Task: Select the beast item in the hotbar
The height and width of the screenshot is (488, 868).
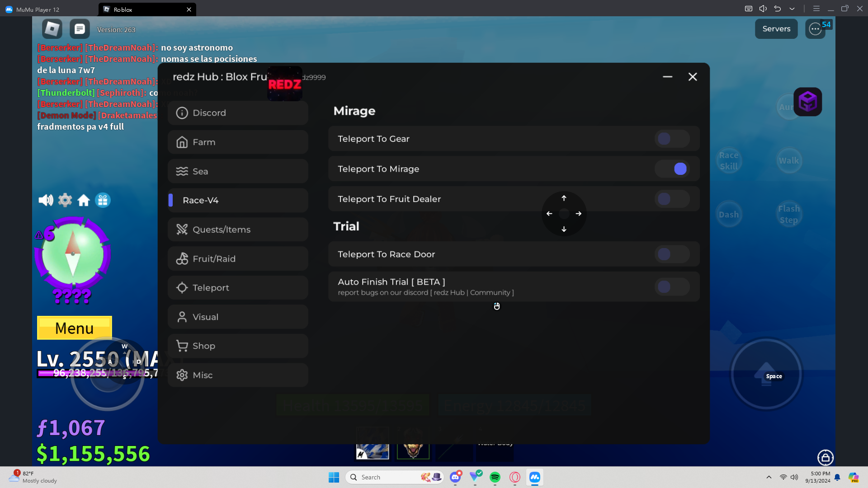Action: click(x=413, y=444)
